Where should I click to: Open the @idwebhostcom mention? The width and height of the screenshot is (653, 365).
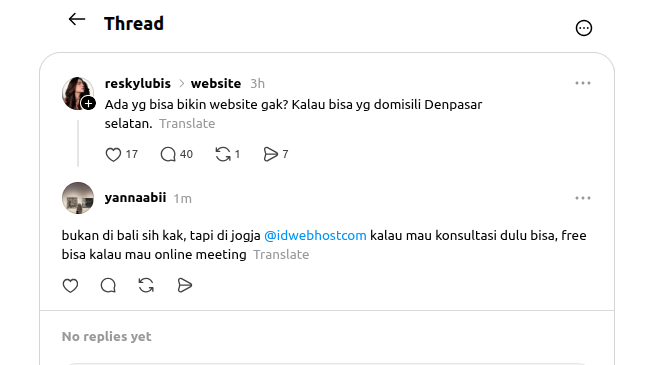[x=315, y=236]
